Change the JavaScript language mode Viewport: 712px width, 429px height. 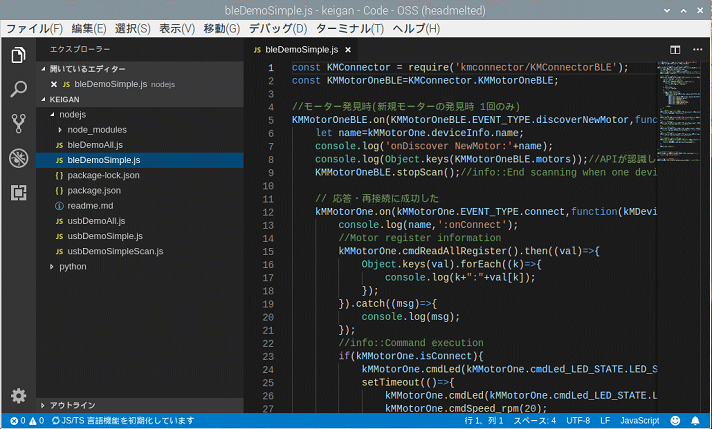tap(640, 421)
